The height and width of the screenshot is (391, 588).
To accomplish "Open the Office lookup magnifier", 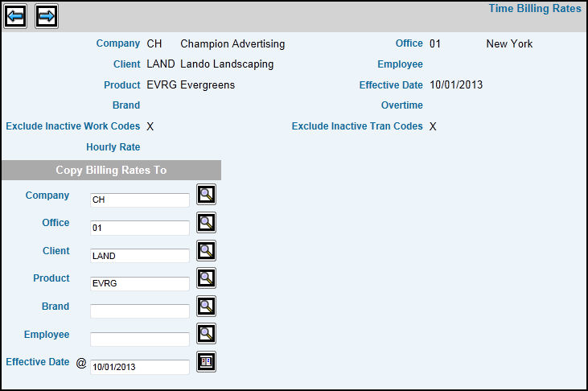I will 207,223.
